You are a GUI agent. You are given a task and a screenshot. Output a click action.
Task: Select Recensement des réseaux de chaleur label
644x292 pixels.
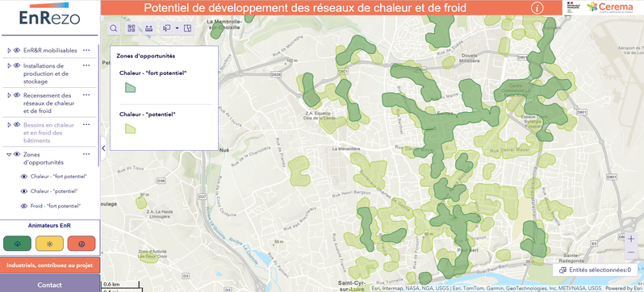coord(49,103)
